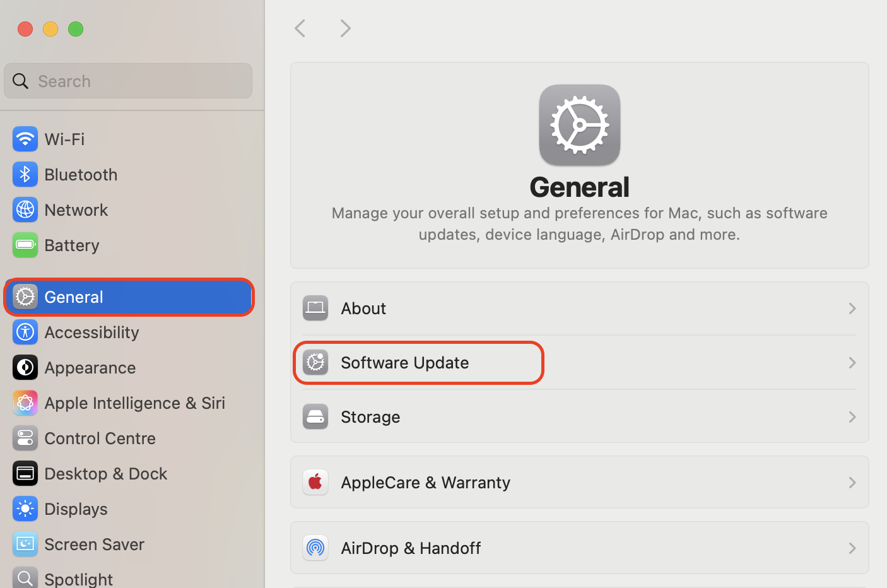887x588 pixels.
Task: Click the General gear icon in sidebar
Action: [25, 297]
